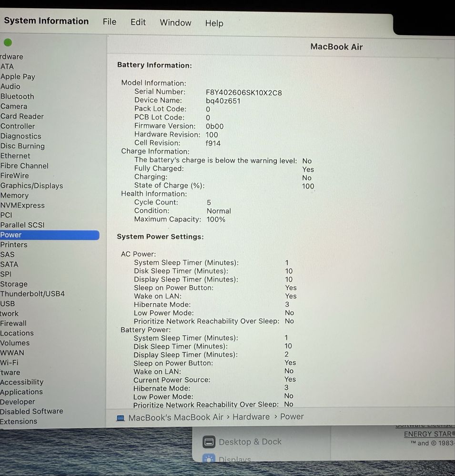455x476 pixels.
Task: Click Maximum Capacity value 100%
Action: coord(216,219)
